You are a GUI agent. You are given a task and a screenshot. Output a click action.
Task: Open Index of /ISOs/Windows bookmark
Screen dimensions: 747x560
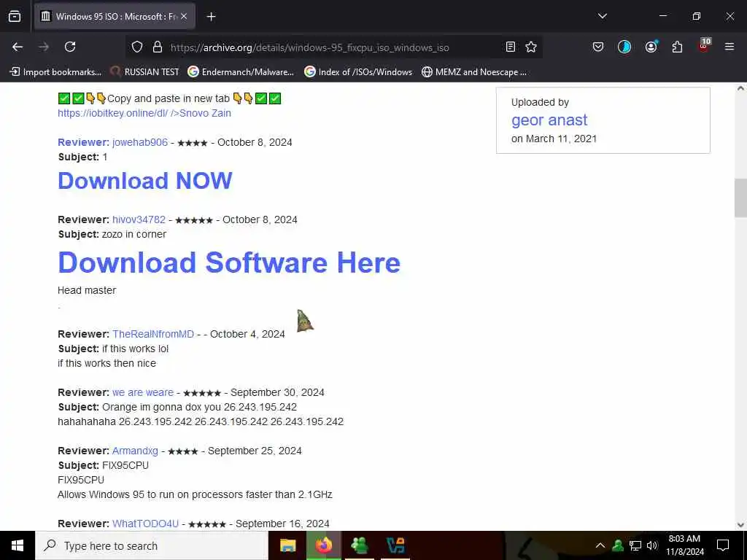point(358,72)
